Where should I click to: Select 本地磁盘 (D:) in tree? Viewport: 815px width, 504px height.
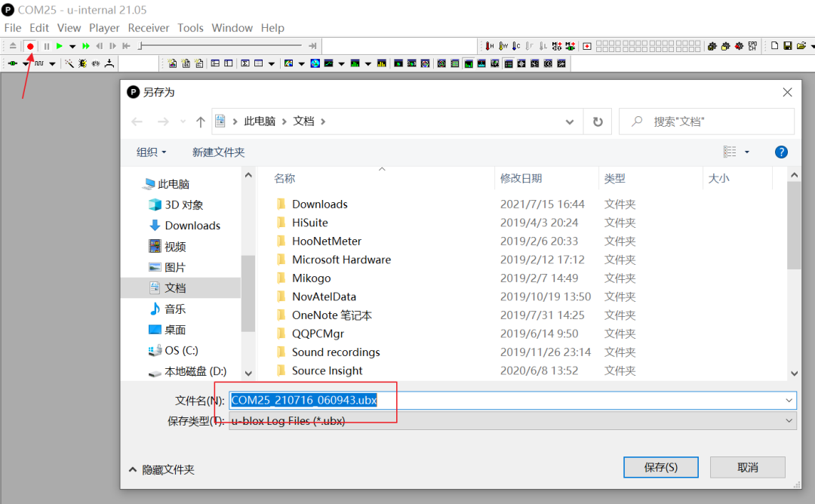click(x=188, y=371)
